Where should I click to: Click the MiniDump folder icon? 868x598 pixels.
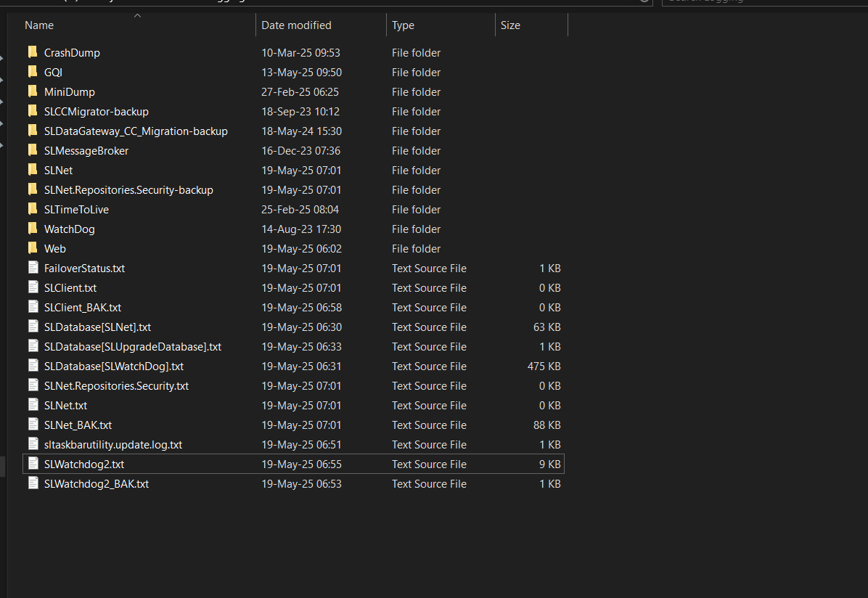[x=33, y=91]
